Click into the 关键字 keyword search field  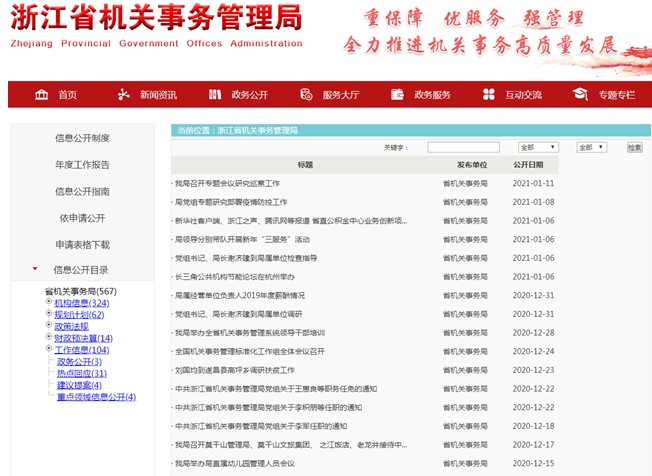(x=463, y=147)
